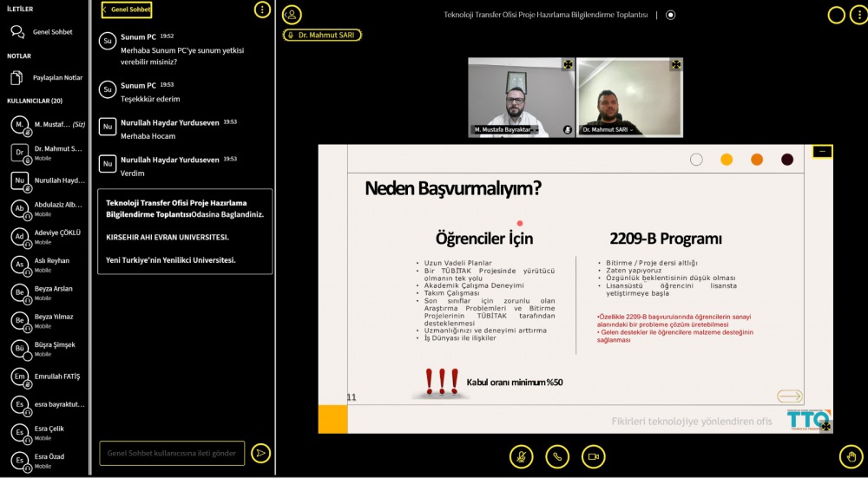Click the next arrow on the slide
This screenshot has height=478, width=868.
[x=790, y=396]
